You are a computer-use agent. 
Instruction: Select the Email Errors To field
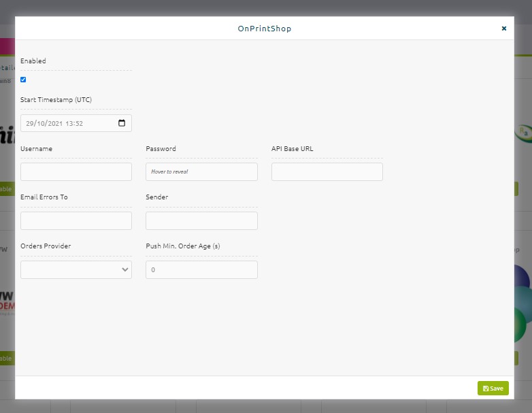point(76,220)
